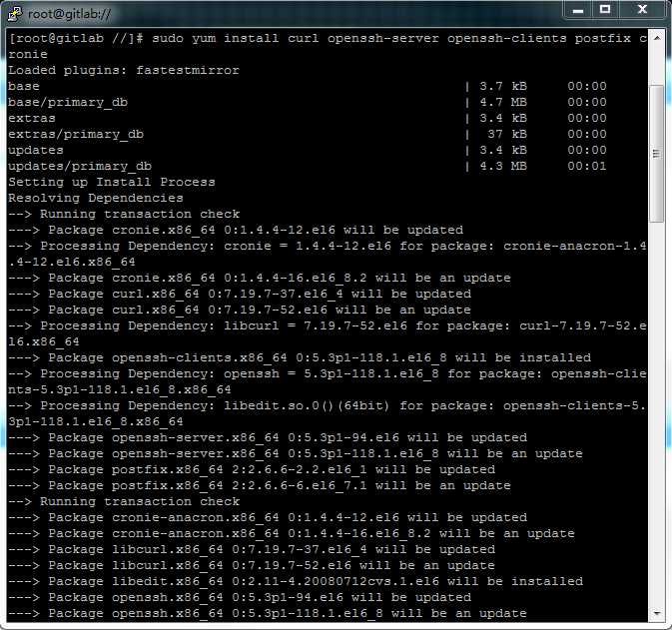The image size is (672, 630).
Task: Click the second 'Running transaction check' line
Action: coord(124,502)
